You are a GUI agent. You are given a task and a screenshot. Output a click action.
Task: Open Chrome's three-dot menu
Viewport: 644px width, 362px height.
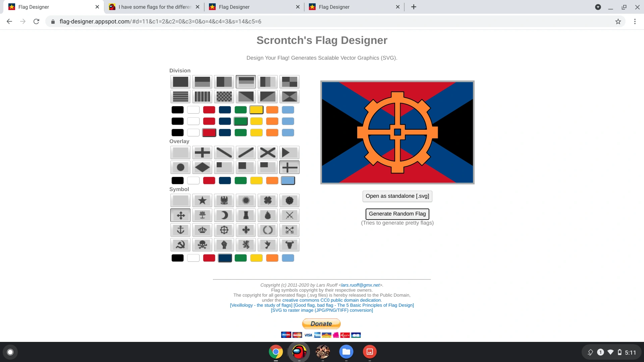pyautogui.click(x=634, y=21)
